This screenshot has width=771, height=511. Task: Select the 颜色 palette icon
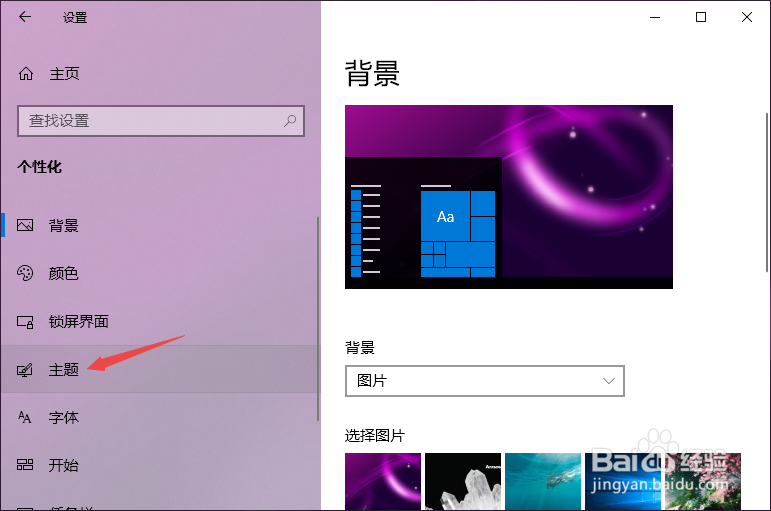click(x=25, y=273)
